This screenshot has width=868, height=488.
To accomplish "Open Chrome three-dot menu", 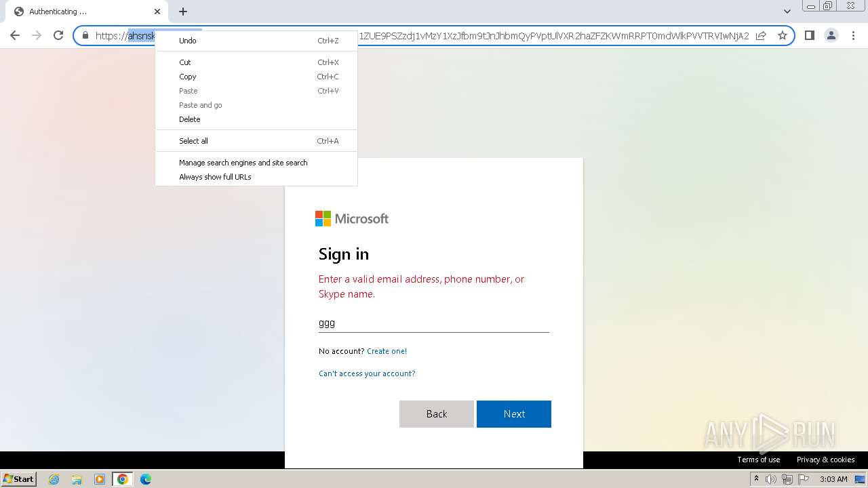I will (853, 36).
